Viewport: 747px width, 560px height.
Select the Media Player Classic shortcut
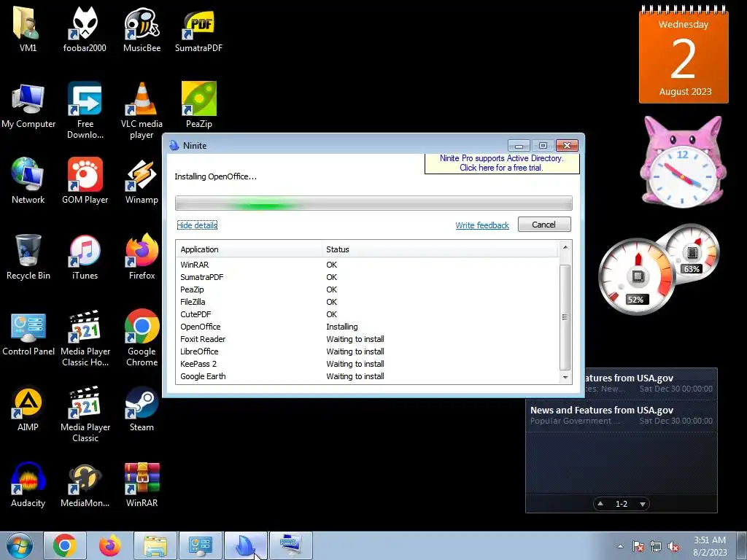[x=85, y=413]
